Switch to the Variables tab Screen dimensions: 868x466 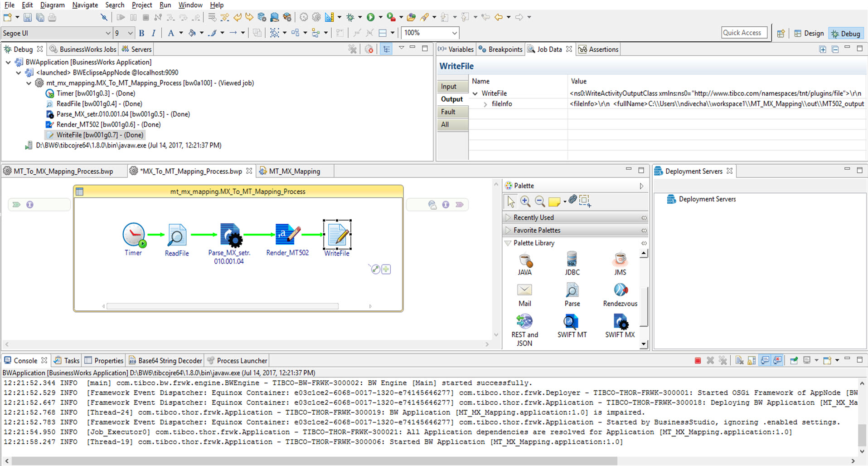tap(456, 49)
